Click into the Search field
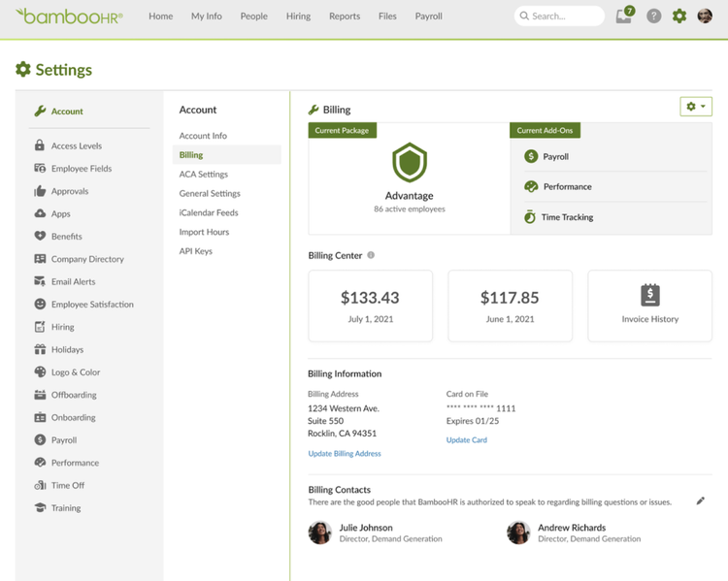This screenshot has width=728, height=581. pyautogui.click(x=559, y=16)
